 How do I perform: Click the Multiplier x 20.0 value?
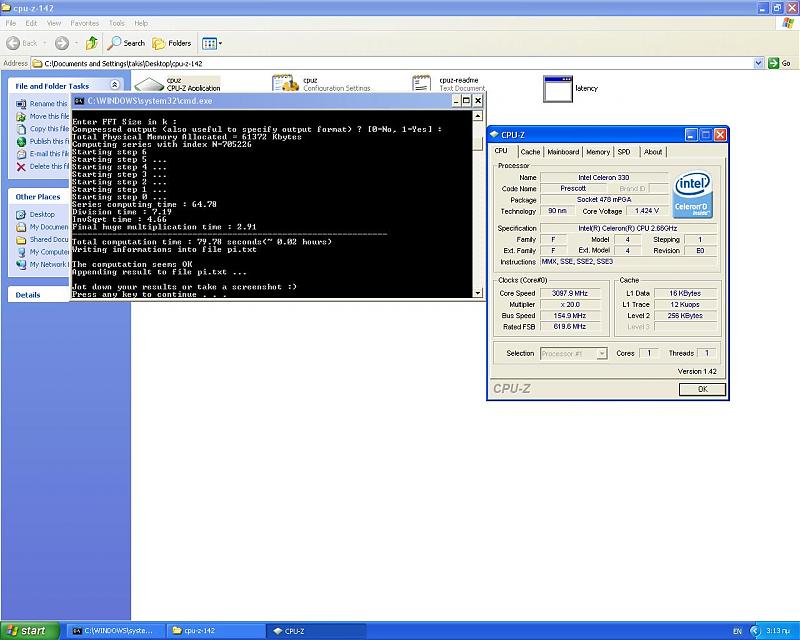pyautogui.click(x=570, y=305)
